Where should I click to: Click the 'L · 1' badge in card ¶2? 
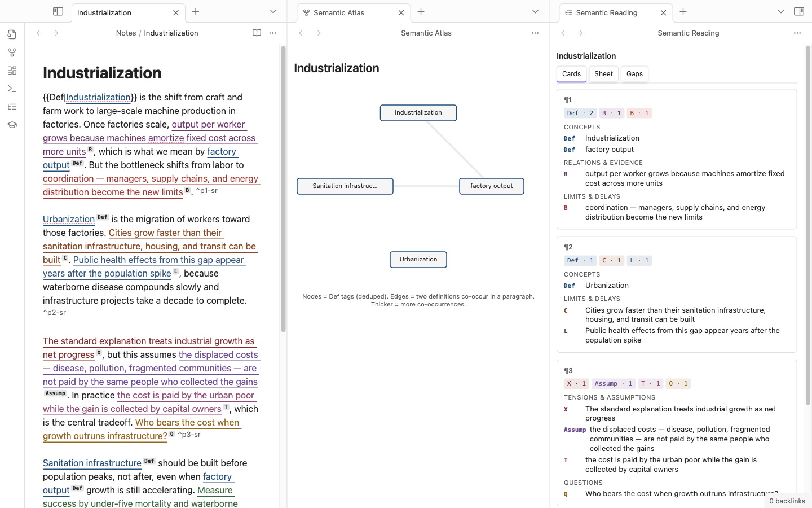(x=639, y=260)
